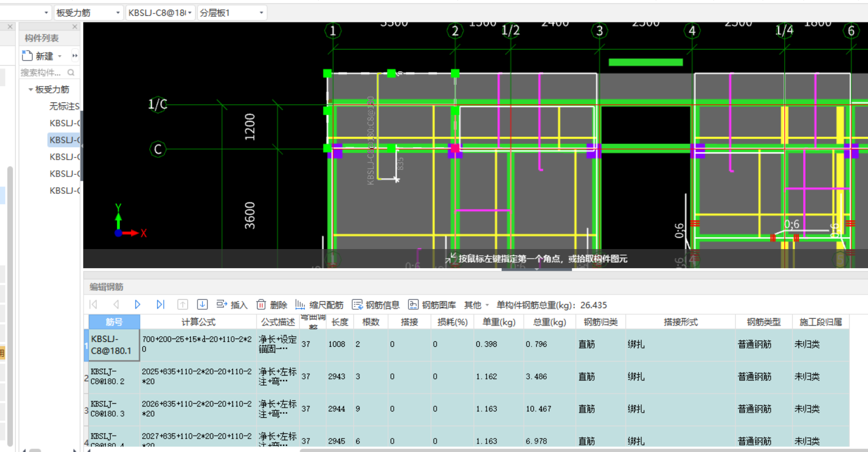This screenshot has height=452, width=868.
Task: Open the 板受力筋 type dropdown
Action: point(88,12)
